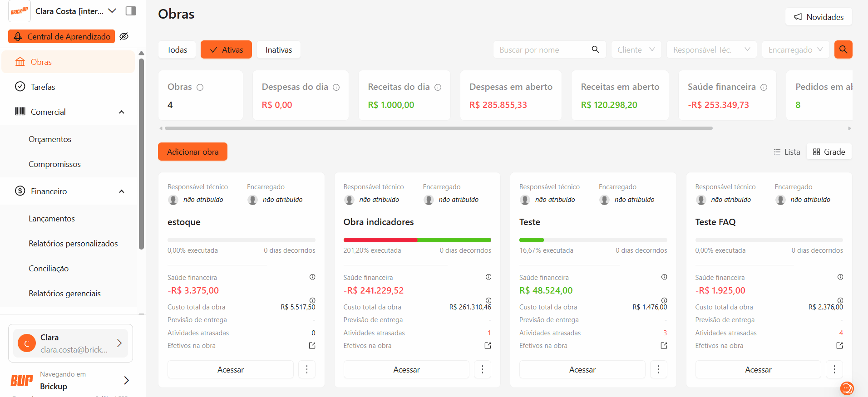Open three-dot menu on Teste FAQ card

[834, 370]
